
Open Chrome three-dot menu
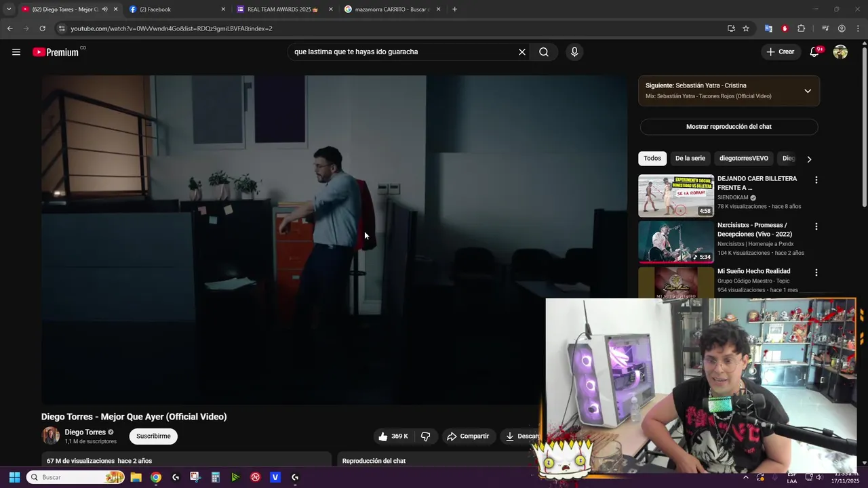click(x=858, y=28)
